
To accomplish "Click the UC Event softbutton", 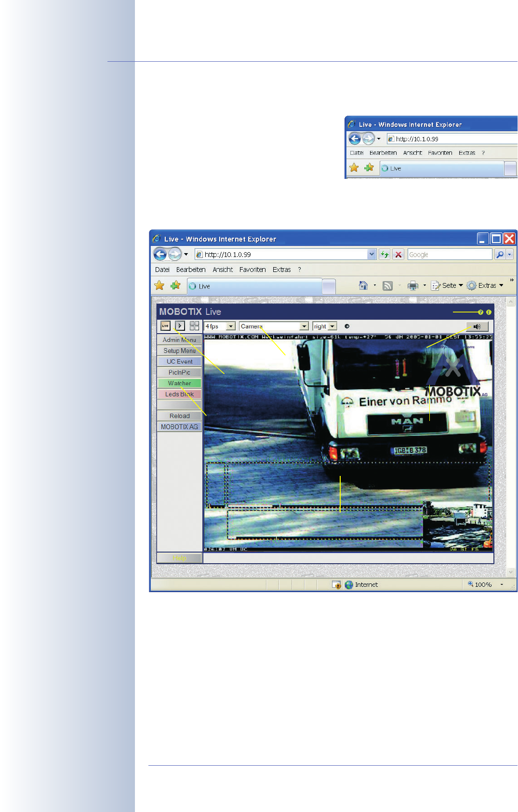I will 179,362.
